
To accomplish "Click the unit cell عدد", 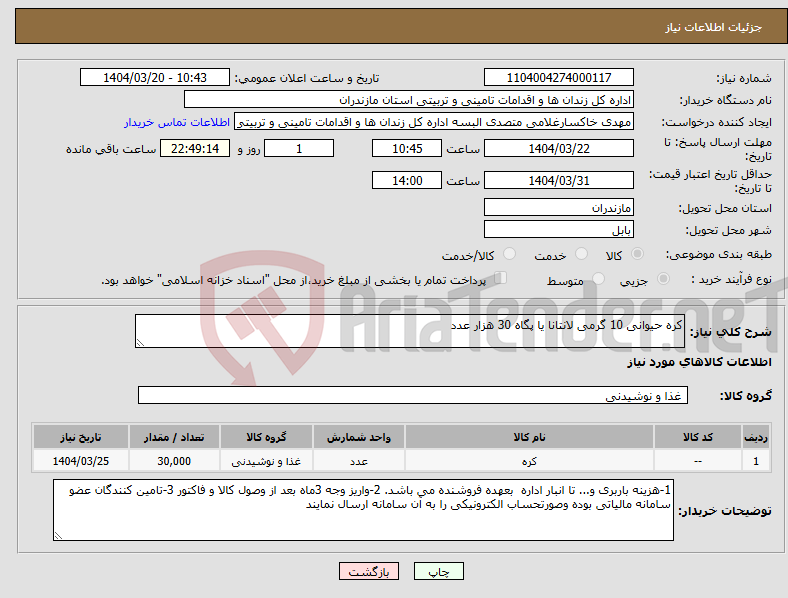I will pyautogui.click(x=359, y=461).
